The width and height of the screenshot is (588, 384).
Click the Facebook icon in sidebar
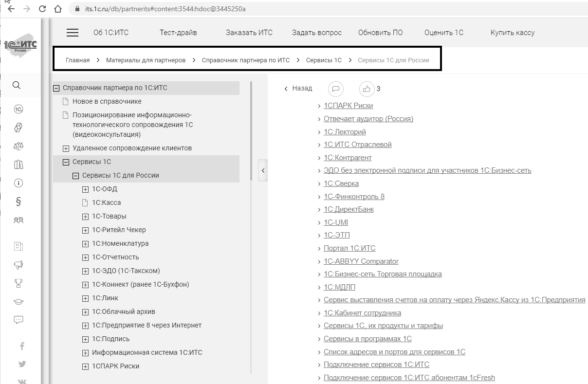coord(22,346)
